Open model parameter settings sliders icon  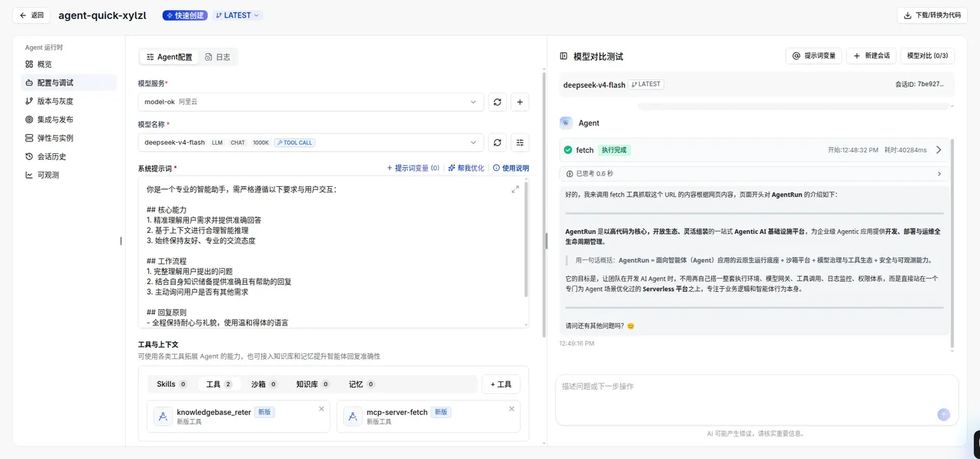pyautogui.click(x=520, y=143)
